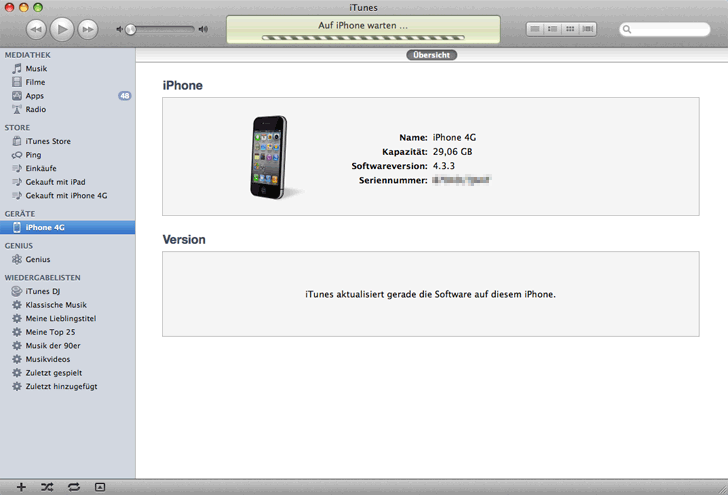Open the Einkäufe playlist

(68, 168)
